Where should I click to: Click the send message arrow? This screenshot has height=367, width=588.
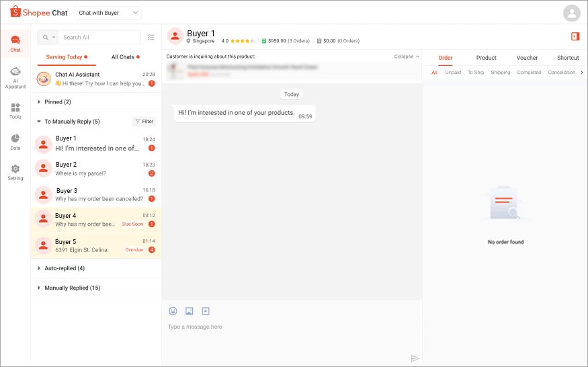pyautogui.click(x=415, y=358)
